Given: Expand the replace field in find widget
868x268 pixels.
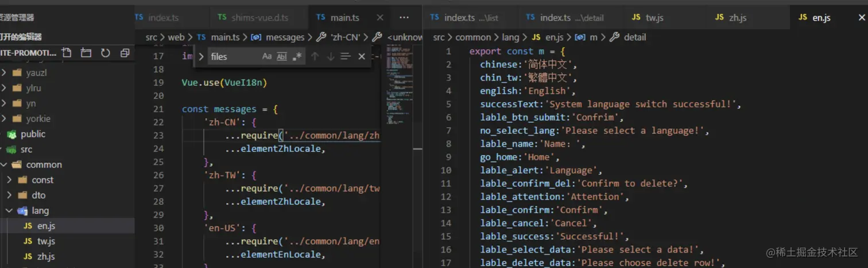Looking at the screenshot, I should pyautogui.click(x=201, y=56).
